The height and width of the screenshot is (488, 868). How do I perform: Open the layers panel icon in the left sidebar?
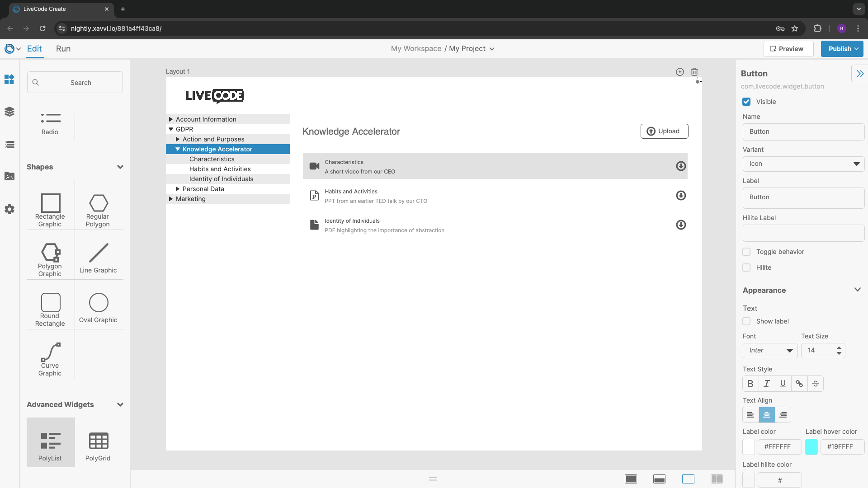tap(9, 112)
